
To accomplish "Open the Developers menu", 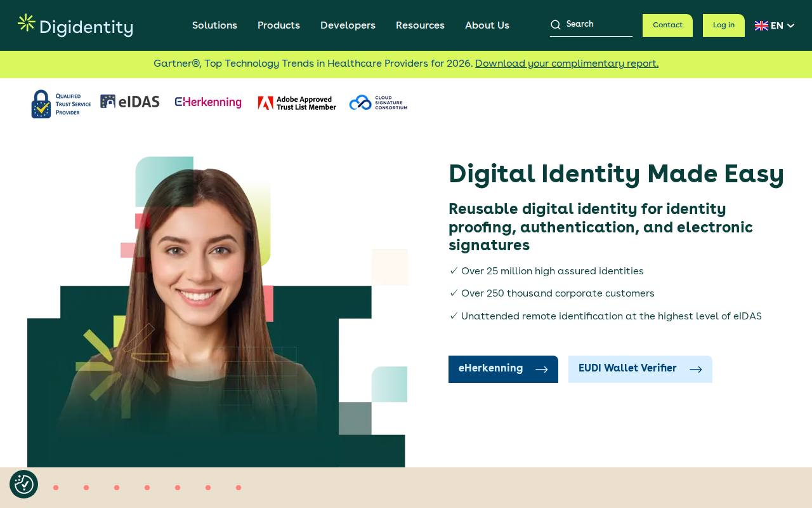I will (x=348, y=25).
